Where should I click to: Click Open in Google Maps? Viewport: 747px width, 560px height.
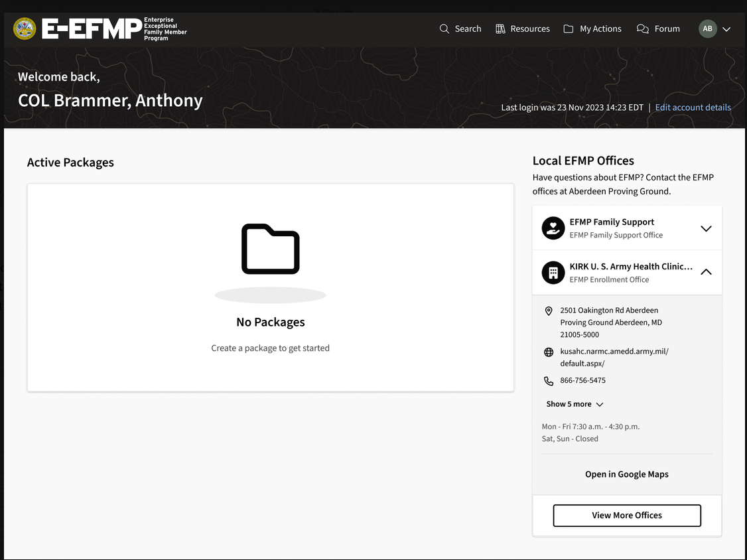pos(627,474)
